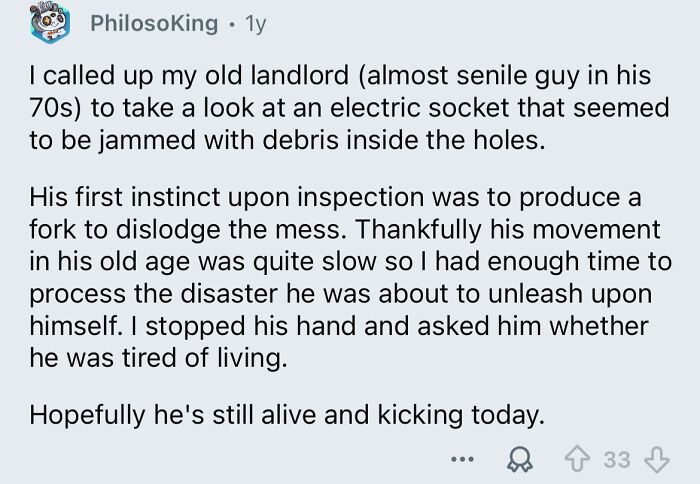Click the 1y timestamp
Screen dimensions: 700x484
257,22
